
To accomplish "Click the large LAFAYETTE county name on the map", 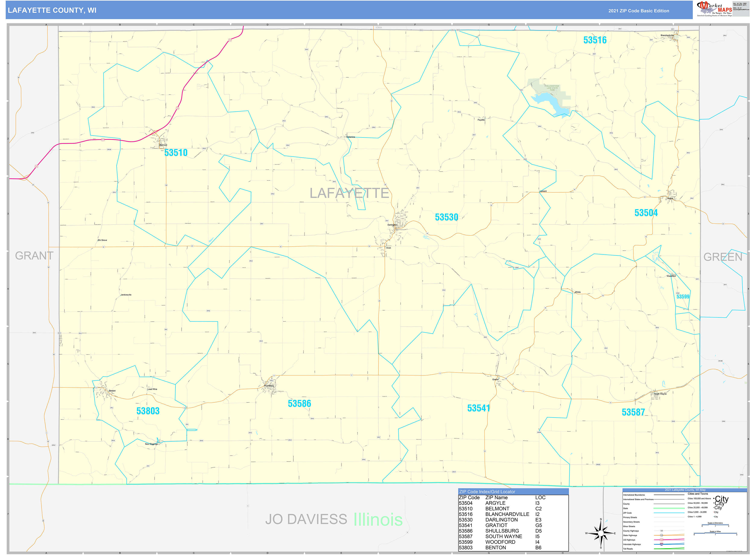I will 349,193.
